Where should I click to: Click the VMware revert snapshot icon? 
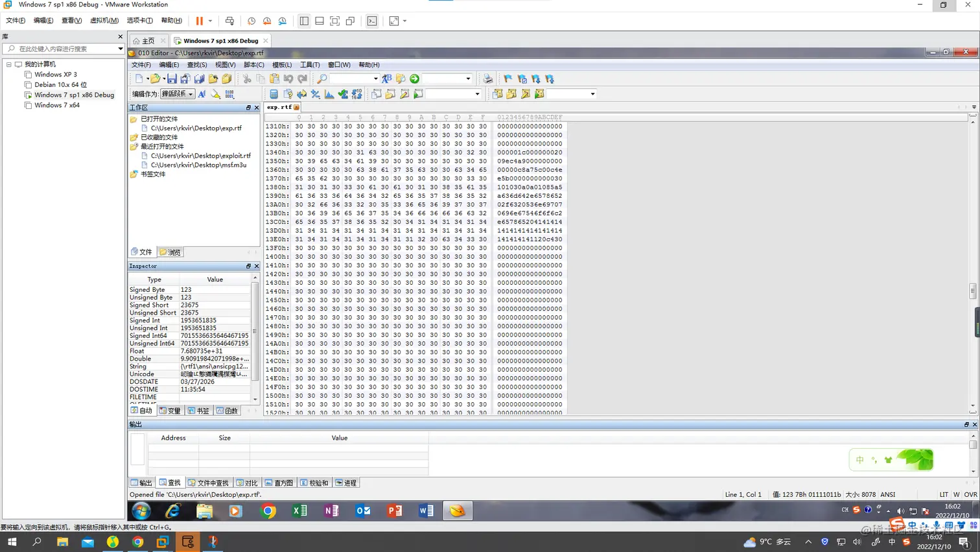(x=267, y=21)
